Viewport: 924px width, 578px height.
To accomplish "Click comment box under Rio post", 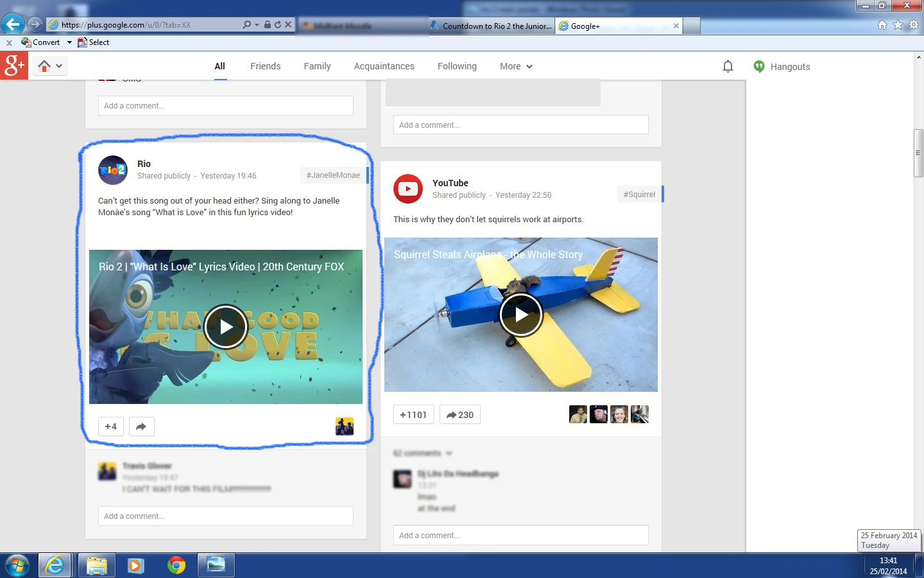I will [225, 516].
